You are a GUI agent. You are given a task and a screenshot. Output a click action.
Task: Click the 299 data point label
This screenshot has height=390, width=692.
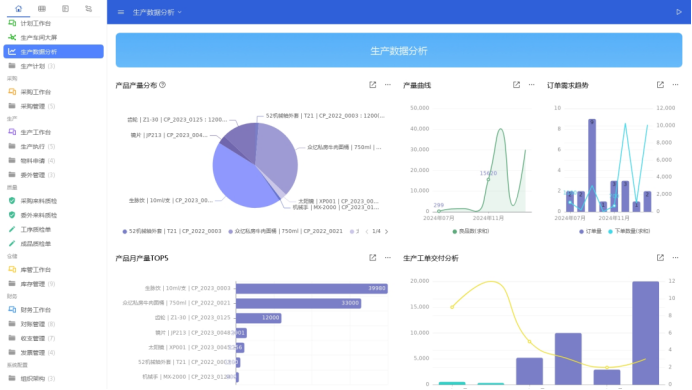point(439,205)
